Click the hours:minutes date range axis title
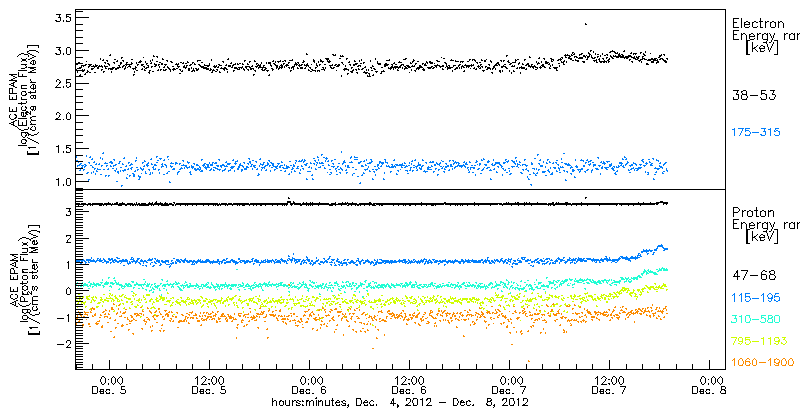 tap(399, 403)
